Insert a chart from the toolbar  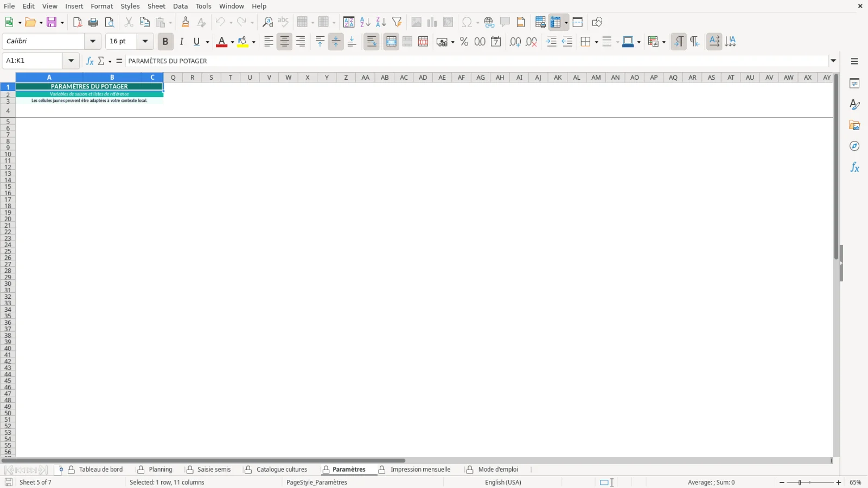432,22
